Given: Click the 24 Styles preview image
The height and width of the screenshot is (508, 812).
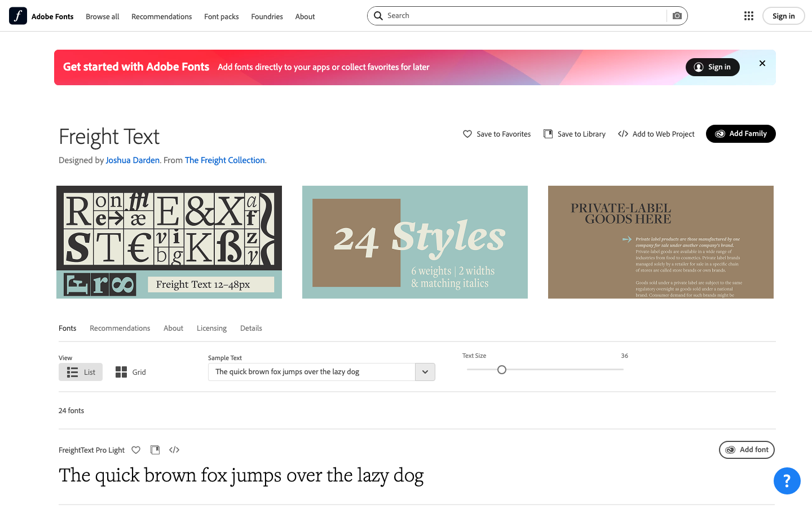Looking at the screenshot, I should pos(414,242).
